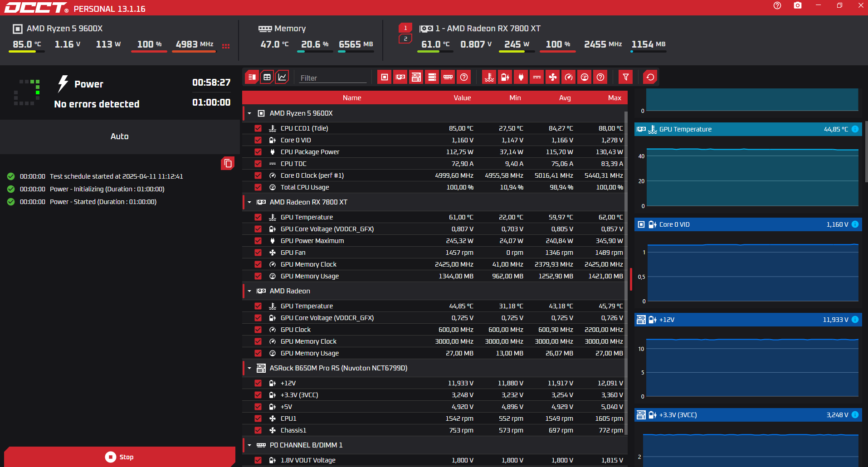868x467 pixels.
Task: Toggle the motherboard sensor filter
Action: [416, 77]
